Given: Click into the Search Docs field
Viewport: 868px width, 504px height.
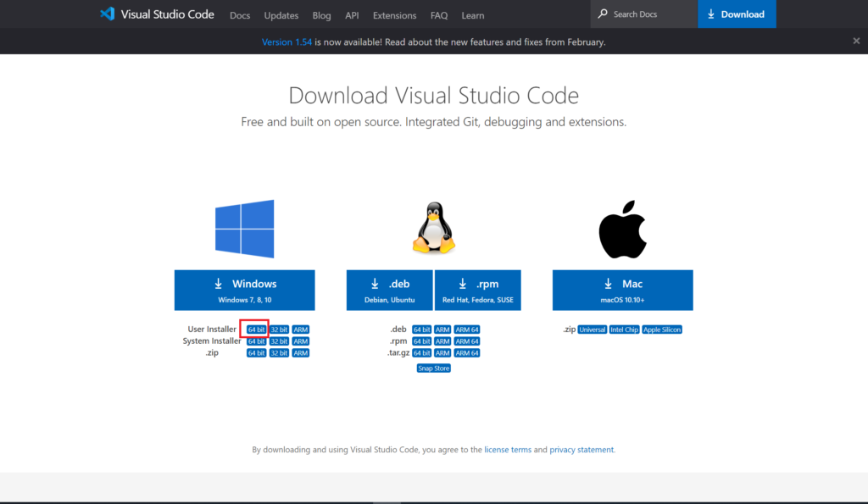Looking at the screenshot, I should pyautogui.click(x=644, y=14).
